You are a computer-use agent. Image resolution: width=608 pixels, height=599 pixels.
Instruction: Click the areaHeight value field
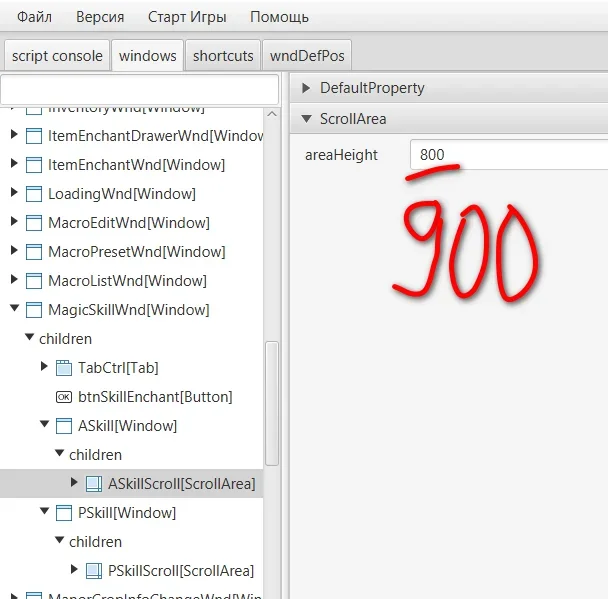[x=509, y=155]
